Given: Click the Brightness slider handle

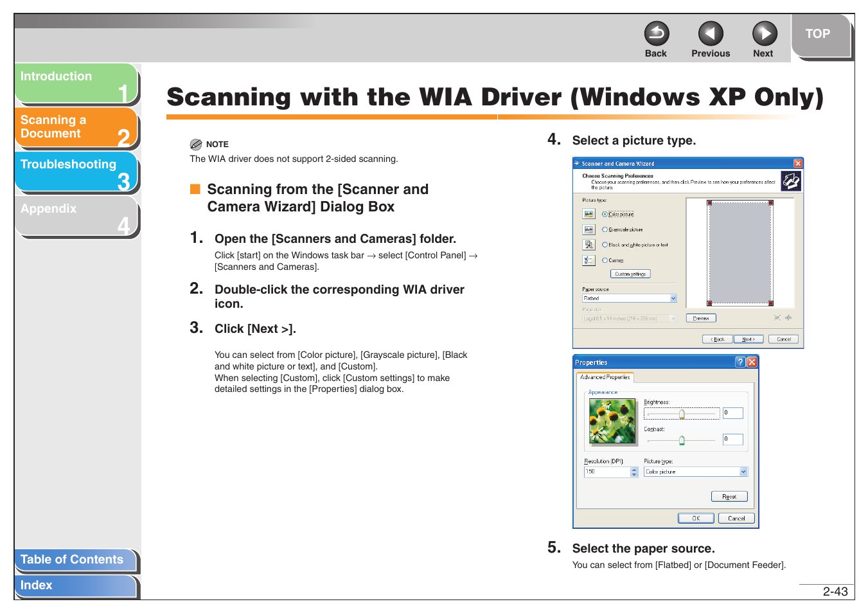Looking at the screenshot, I should [x=682, y=414].
